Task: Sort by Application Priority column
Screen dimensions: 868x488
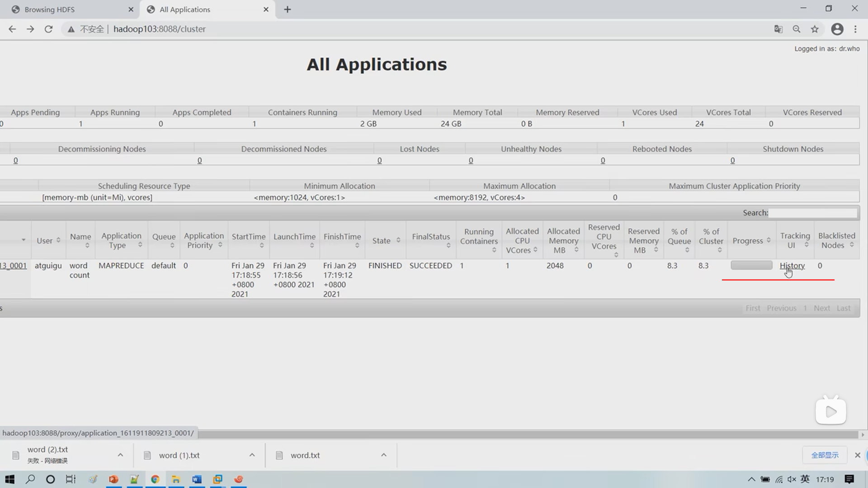Action: pyautogui.click(x=204, y=240)
